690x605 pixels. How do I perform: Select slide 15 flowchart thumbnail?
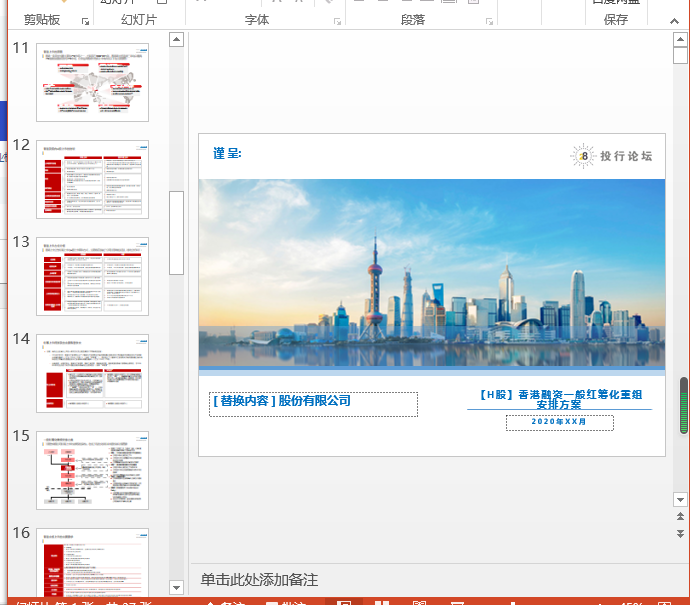[x=92, y=470]
